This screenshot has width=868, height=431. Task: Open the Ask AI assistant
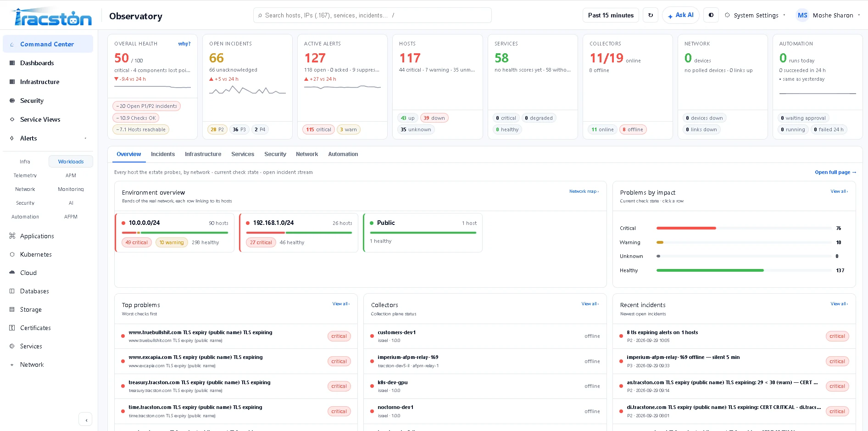[681, 15]
